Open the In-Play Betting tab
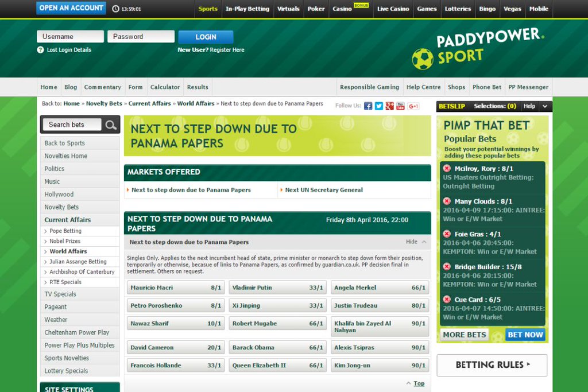The width and height of the screenshot is (588, 392). click(x=247, y=9)
